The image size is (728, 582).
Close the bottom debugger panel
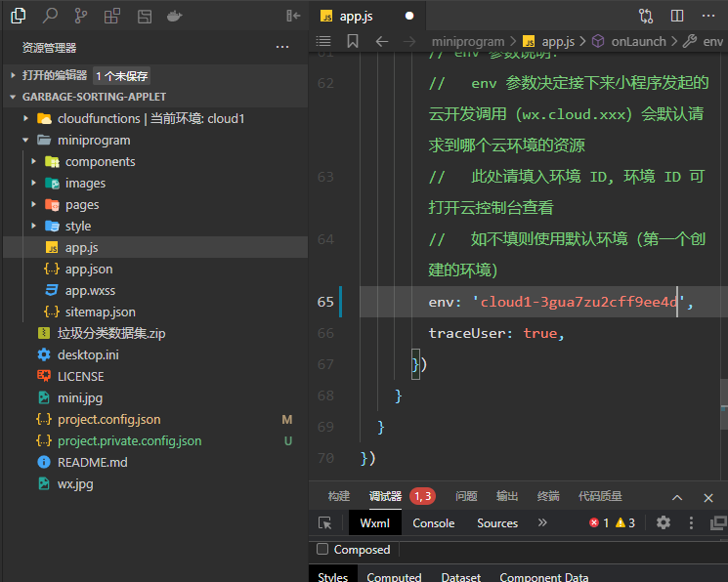[x=708, y=498]
